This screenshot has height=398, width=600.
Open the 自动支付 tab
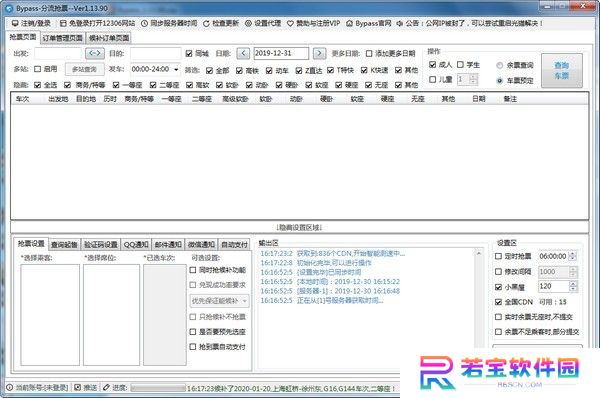coord(234,244)
